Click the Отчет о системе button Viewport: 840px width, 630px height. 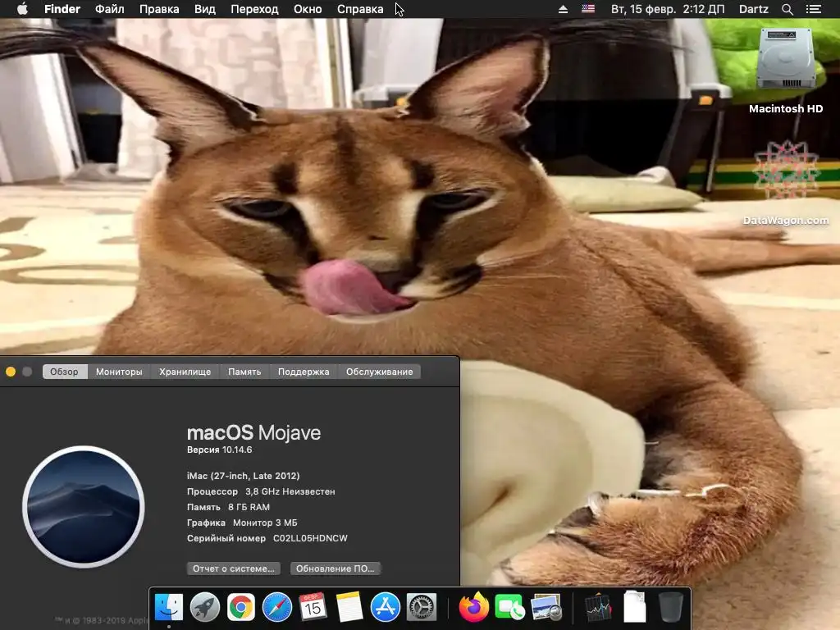coord(234,568)
